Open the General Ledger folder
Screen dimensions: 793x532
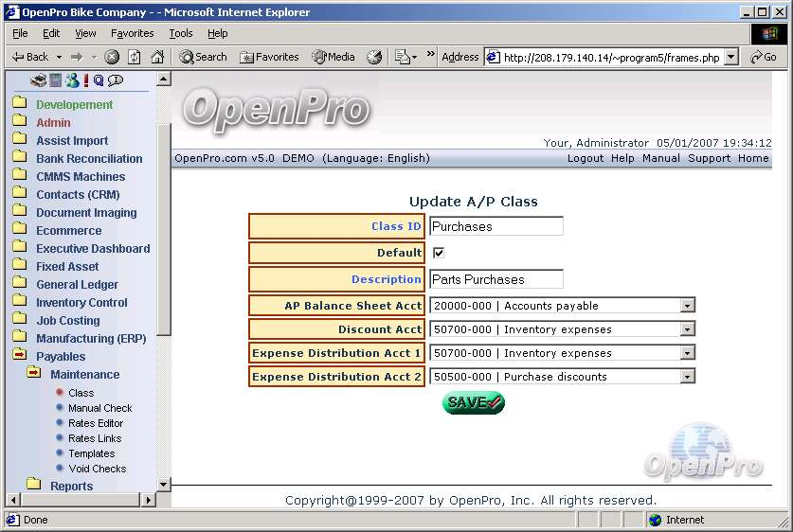click(x=77, y=285)
